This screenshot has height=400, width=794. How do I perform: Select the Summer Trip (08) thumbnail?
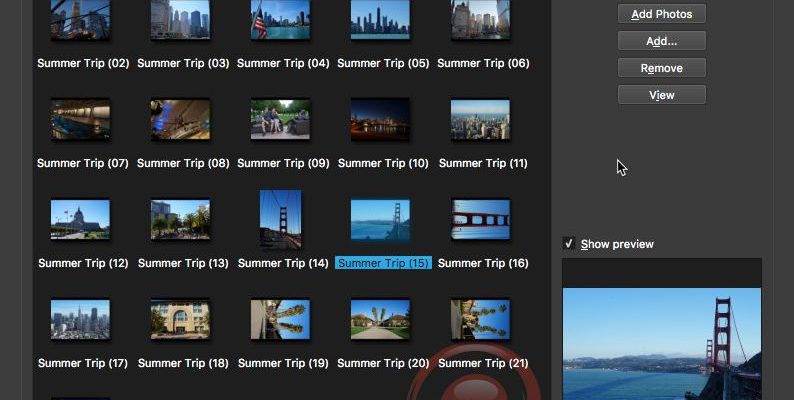coord(180,119)
